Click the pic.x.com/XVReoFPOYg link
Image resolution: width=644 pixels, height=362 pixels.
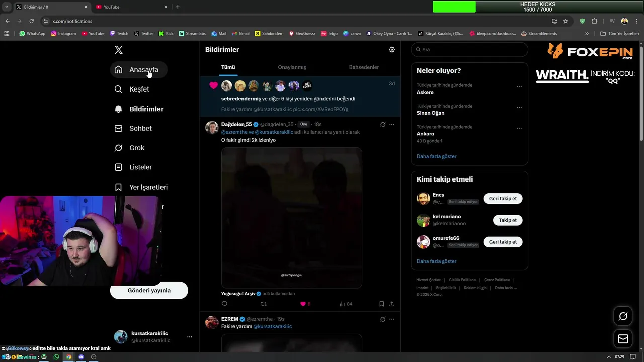[320, 109]
